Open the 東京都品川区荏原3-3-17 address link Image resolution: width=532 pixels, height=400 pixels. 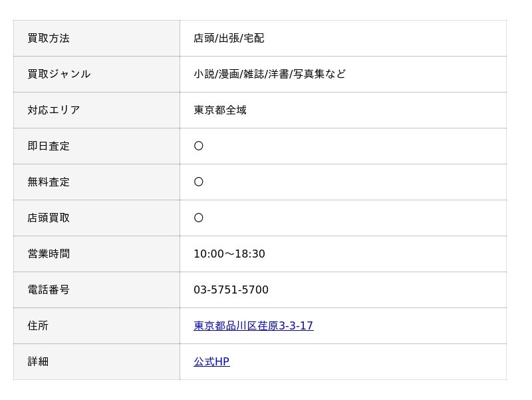tap(253, 325)
